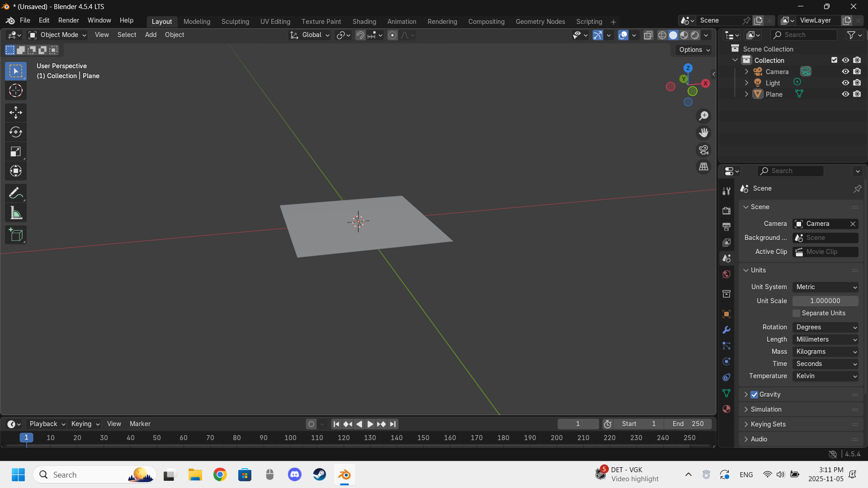Select the Rotate tool
Screen dimensions: 868x488
[16, 132]
